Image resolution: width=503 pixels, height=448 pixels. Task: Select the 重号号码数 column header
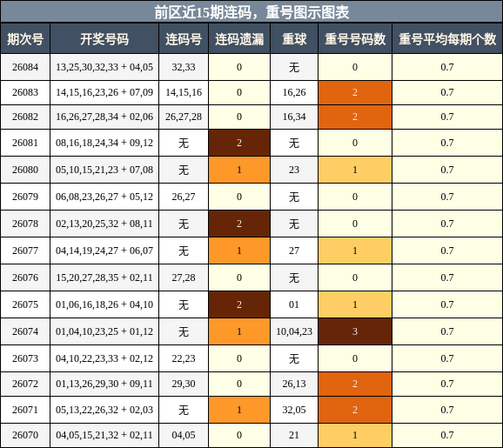355,39
